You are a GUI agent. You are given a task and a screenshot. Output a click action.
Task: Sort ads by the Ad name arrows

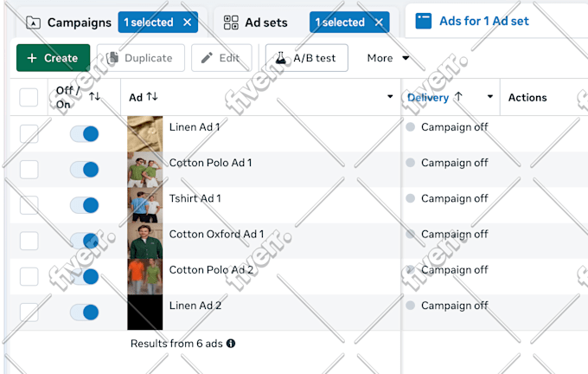pyautogui.click(x=152, y=96)
